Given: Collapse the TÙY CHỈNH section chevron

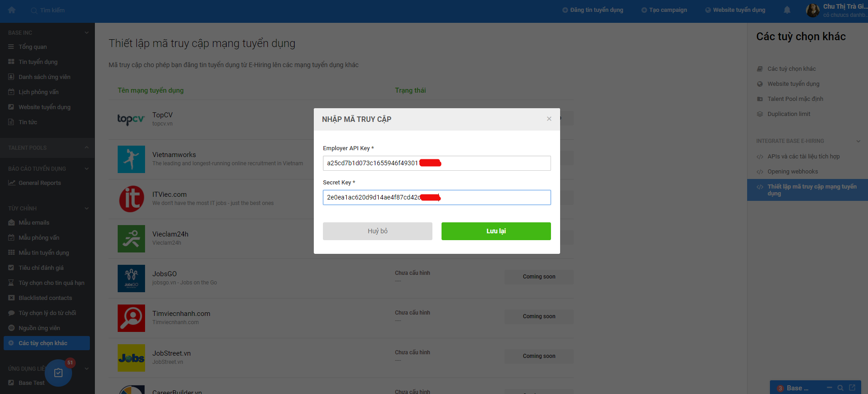Looking at the screenshot, I should click(87, 209).
